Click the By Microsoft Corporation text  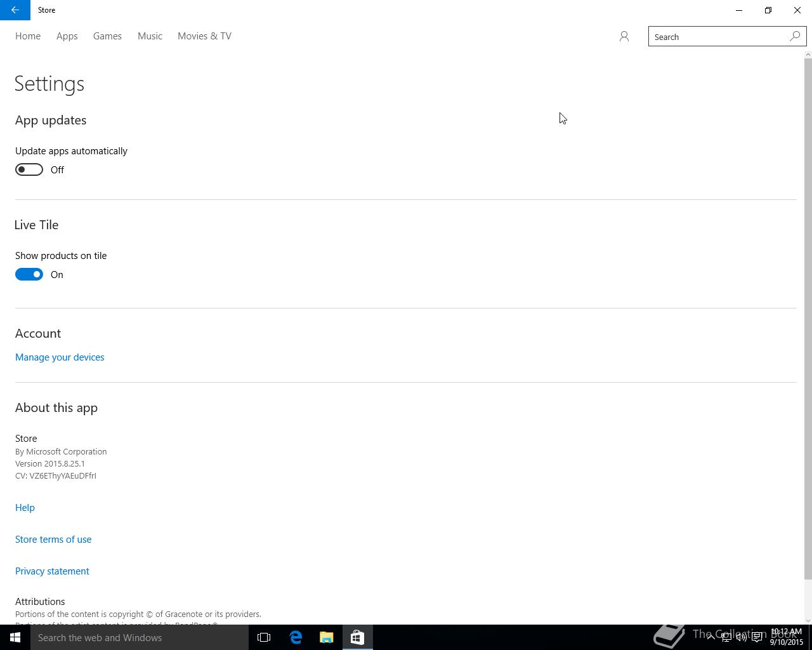(x=61, y=452)
